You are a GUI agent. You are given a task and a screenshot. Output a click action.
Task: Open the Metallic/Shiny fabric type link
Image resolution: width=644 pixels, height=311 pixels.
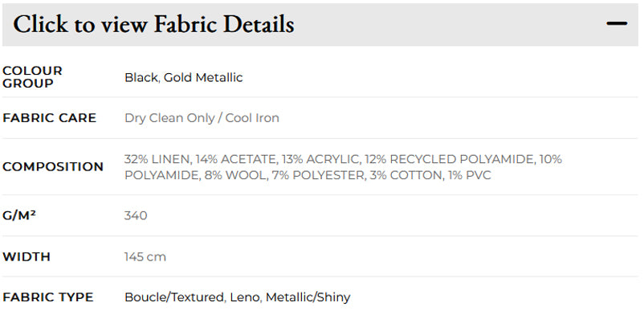click(x=308, y=297)
